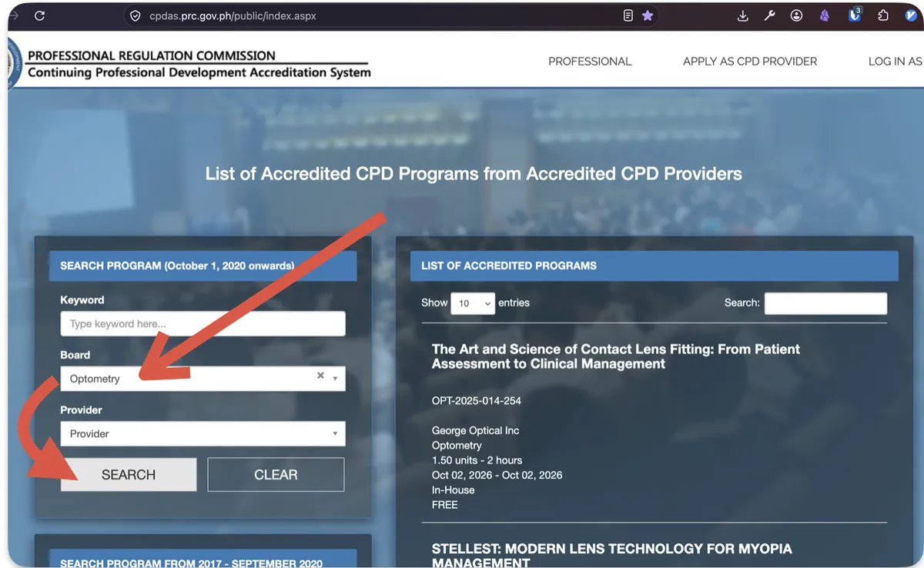Image resolution: width=924 pixels, height=568 pixels.
Task: Select program code OPT-2025-014-254
Action: 477,401
